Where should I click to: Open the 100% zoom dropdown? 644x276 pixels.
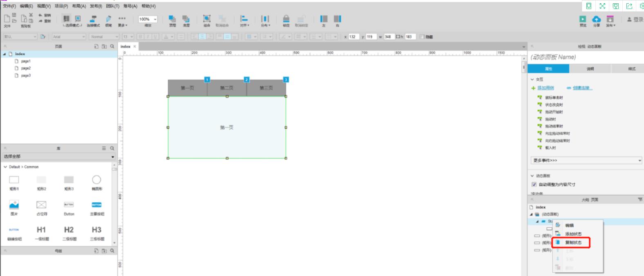[148, 19]
